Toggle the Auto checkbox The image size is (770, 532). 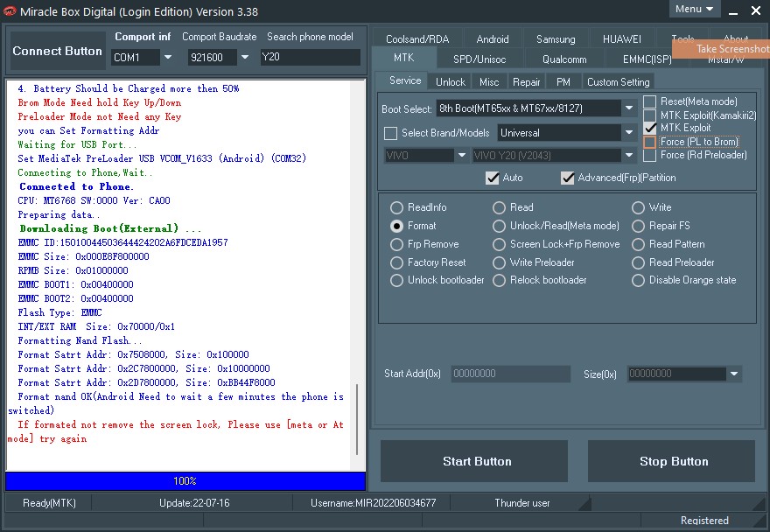[493, 178]
